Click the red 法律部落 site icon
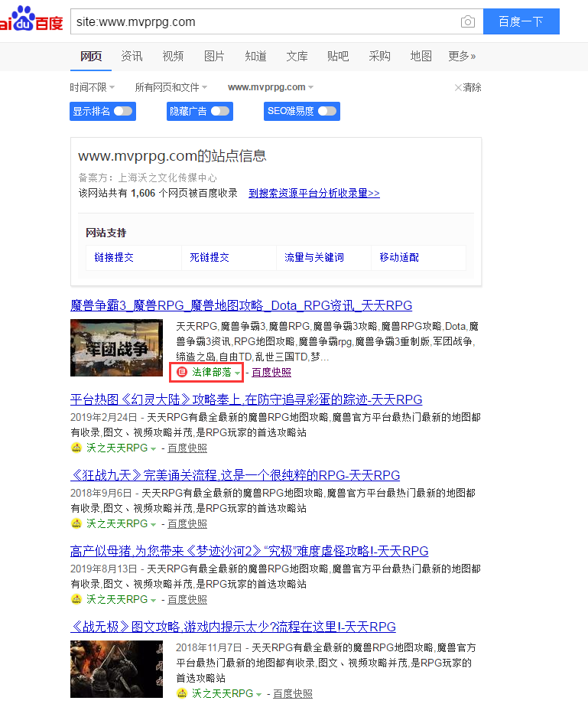The height and width of the screenshot is (704, 588). pos(182,372)
